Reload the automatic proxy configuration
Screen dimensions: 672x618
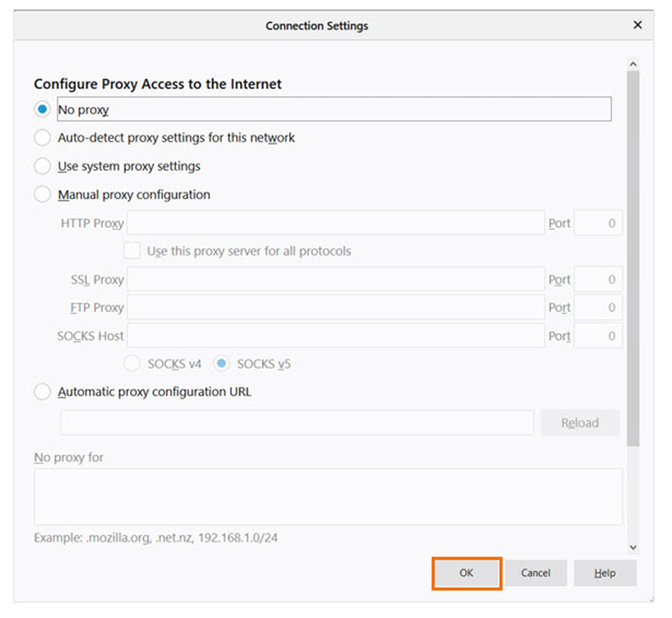(580, 422)
